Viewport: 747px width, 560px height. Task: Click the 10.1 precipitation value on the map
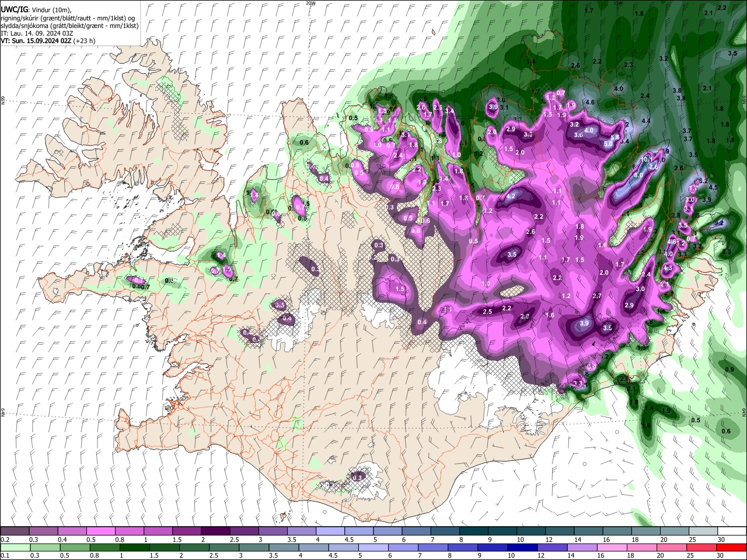click(x=647, y=159)
